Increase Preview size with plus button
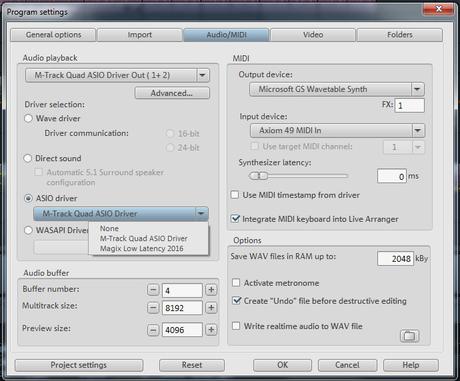 coord(211,330)
